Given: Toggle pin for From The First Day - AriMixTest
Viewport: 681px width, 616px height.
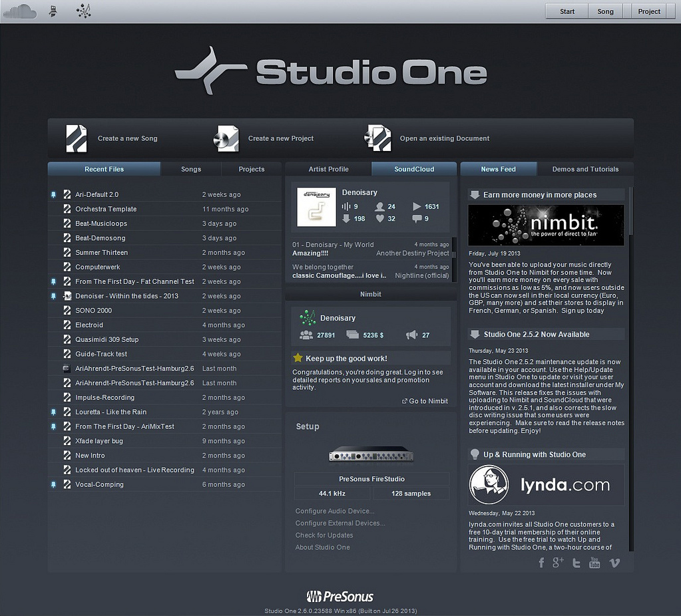Looking at the screenshot, I should click(x=53, y=426).
